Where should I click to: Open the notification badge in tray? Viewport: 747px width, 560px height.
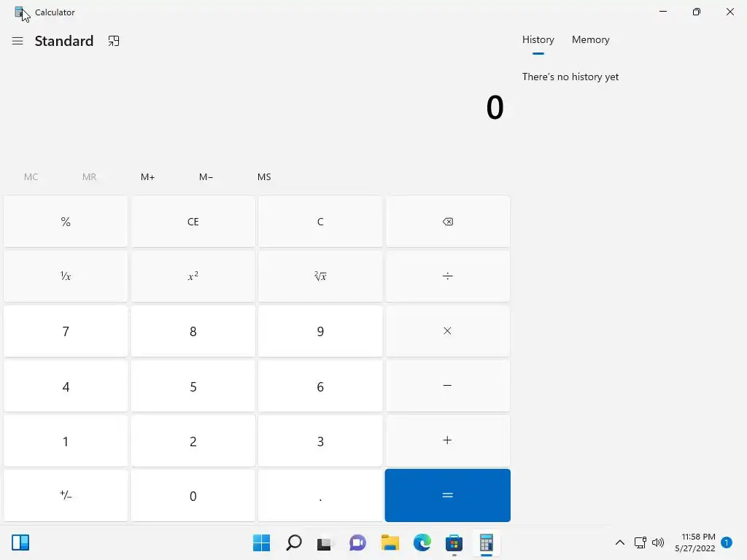click(x=727, y=542)
